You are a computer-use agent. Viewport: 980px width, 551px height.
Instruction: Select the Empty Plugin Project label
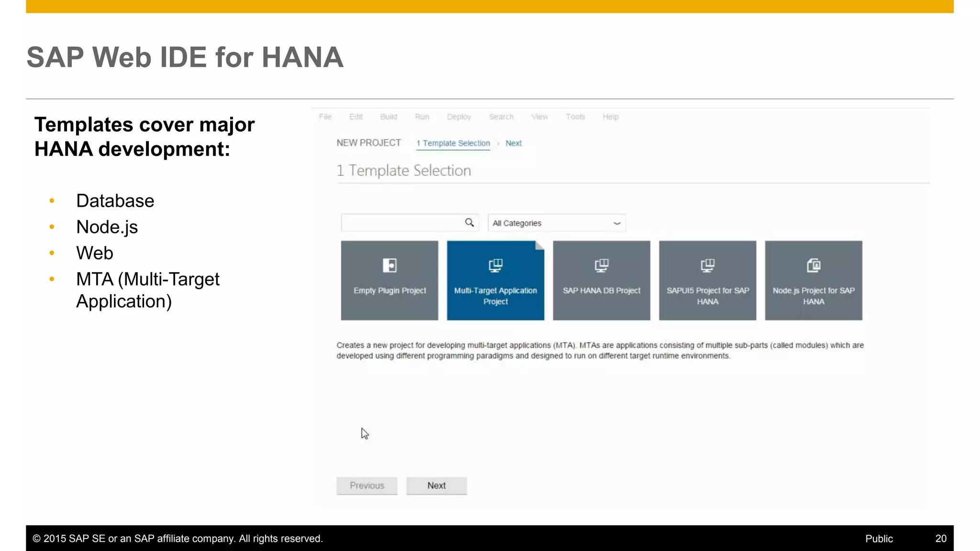(390, 290)
